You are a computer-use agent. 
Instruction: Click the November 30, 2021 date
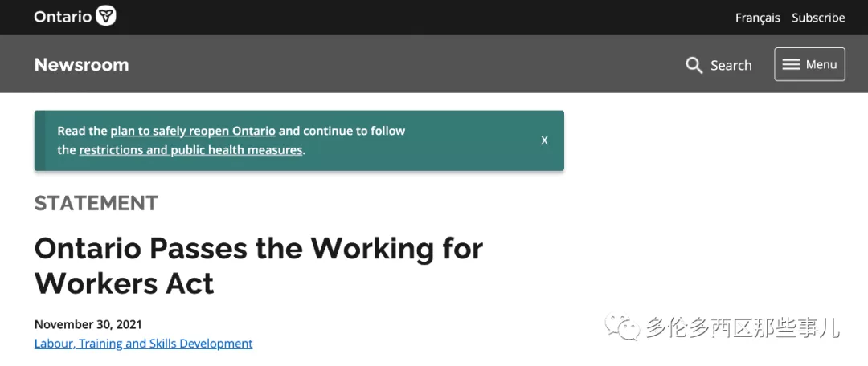(x=88, y=324)
